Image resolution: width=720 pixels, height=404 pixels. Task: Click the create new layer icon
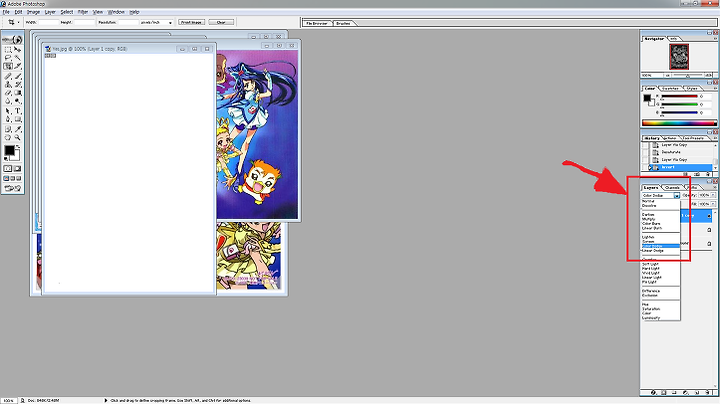[697, 393]
